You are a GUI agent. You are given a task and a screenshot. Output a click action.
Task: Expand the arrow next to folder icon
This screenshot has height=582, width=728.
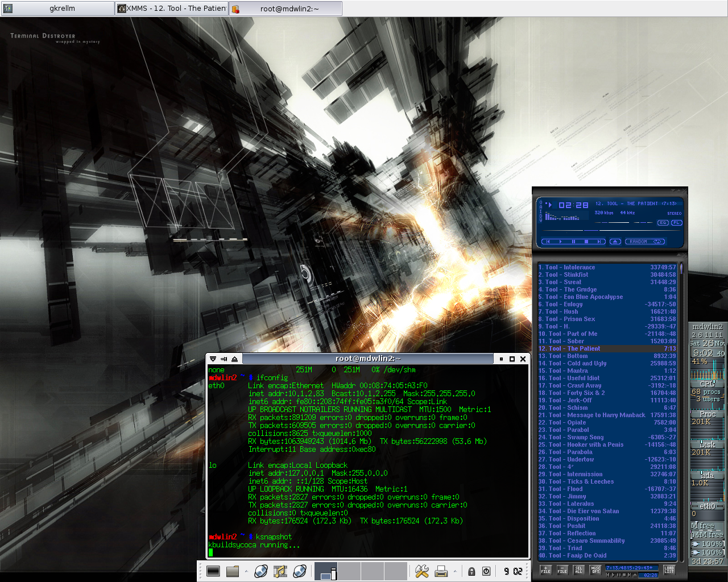(x=246, y=571)
